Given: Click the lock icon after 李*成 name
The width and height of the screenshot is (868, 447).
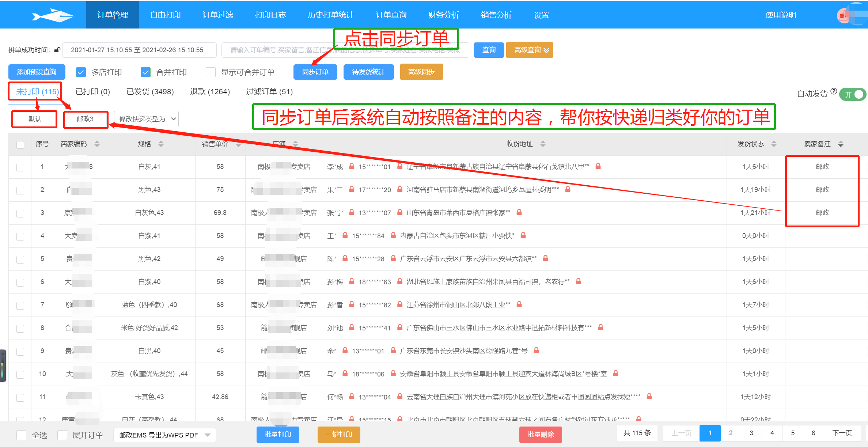Looking at the screenshot, I should coord(352,166).
